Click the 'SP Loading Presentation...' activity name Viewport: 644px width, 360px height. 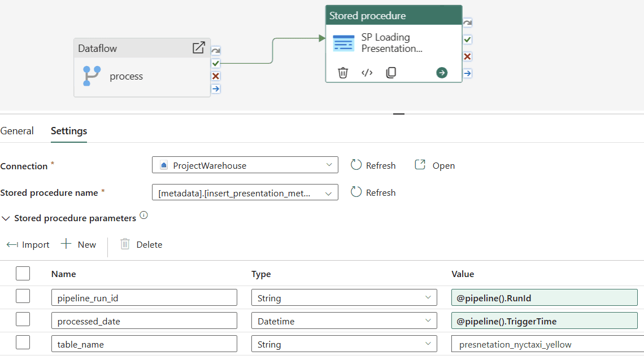tap(392, 43)
